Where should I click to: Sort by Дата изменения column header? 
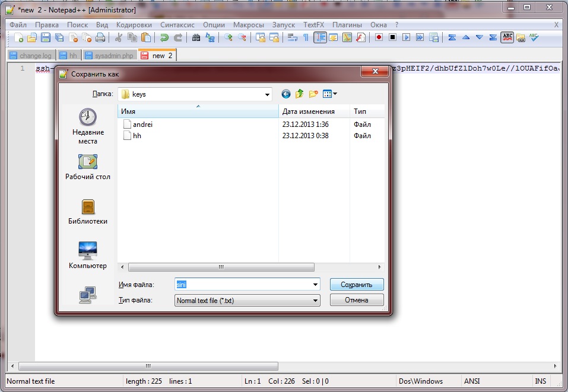pos(314,111)
